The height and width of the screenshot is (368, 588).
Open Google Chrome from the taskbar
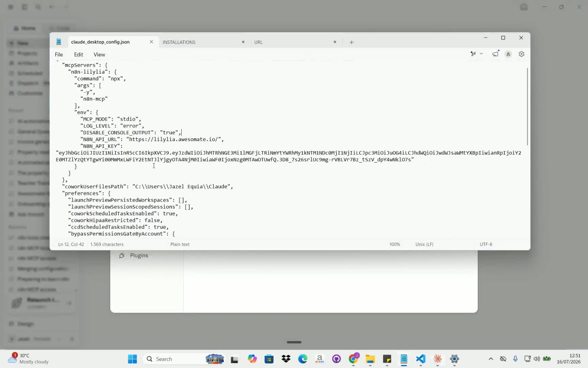pyautogui.click(x=354, y=359)
